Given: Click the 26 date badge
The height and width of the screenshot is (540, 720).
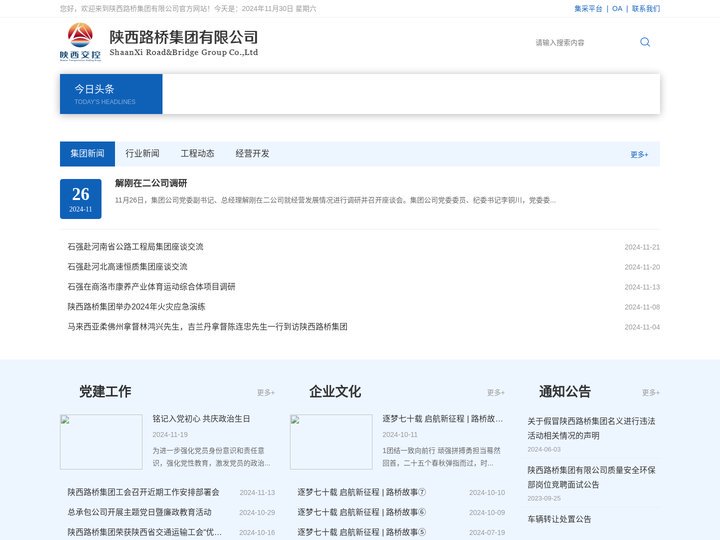Looking at the screenshot, I should click(x=81, y=199).
